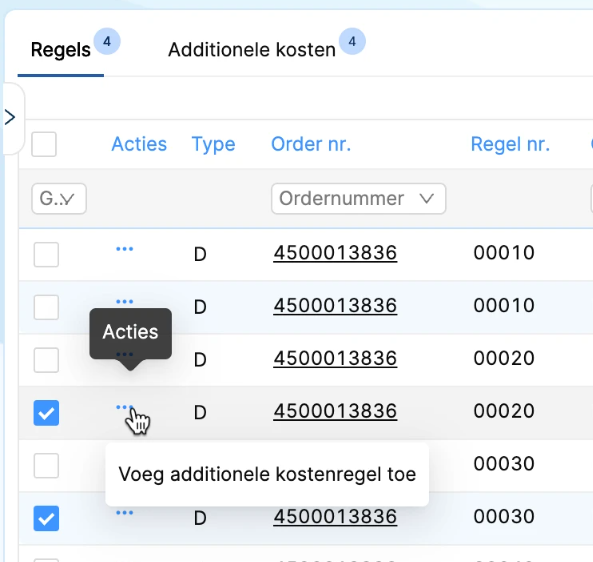Viewport: 593px width, 562px height.
Task: Sort by the Type column header
Action: pyautogui.click(x=213, y=144)
